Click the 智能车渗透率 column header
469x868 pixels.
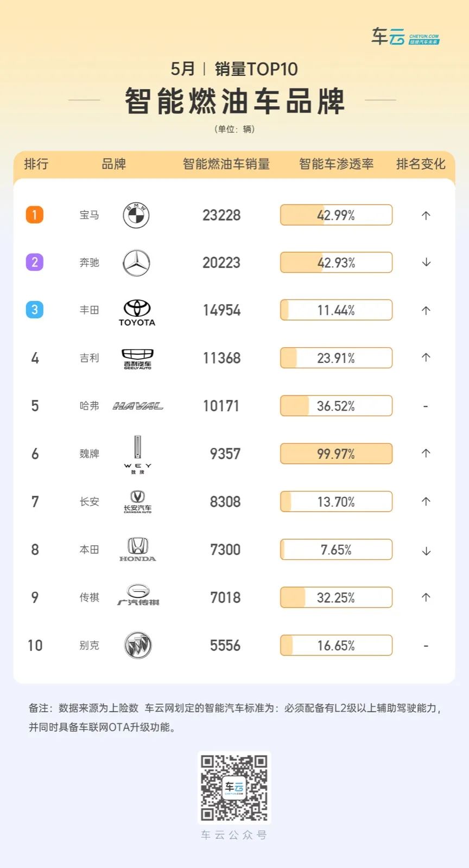(336, 164)
